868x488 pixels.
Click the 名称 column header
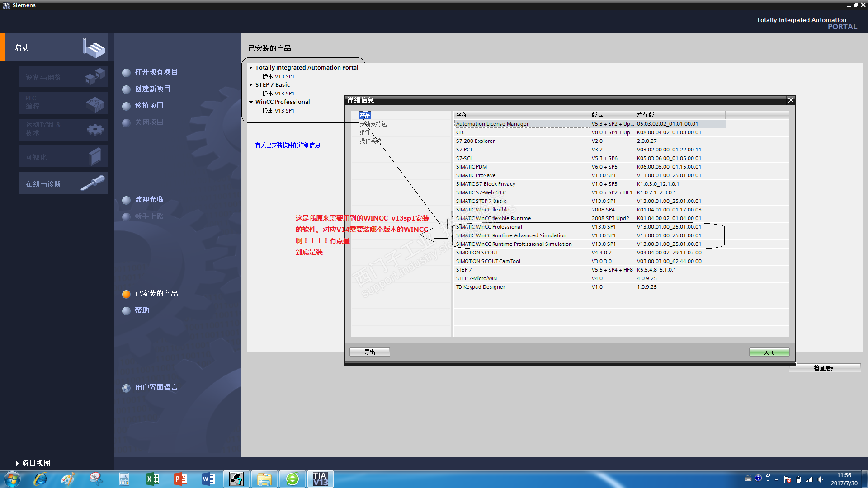(x=521, y=115)
